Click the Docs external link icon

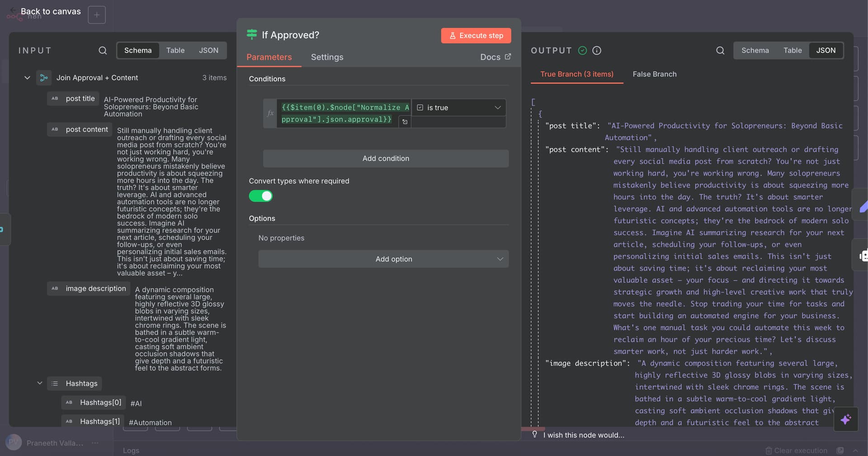pyautogui.click(x=508, y=57)
